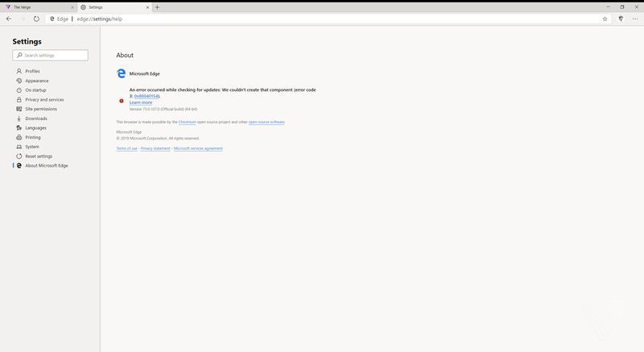644x352 pixels.
Task: Open Appearance settings
Action: 36,81
